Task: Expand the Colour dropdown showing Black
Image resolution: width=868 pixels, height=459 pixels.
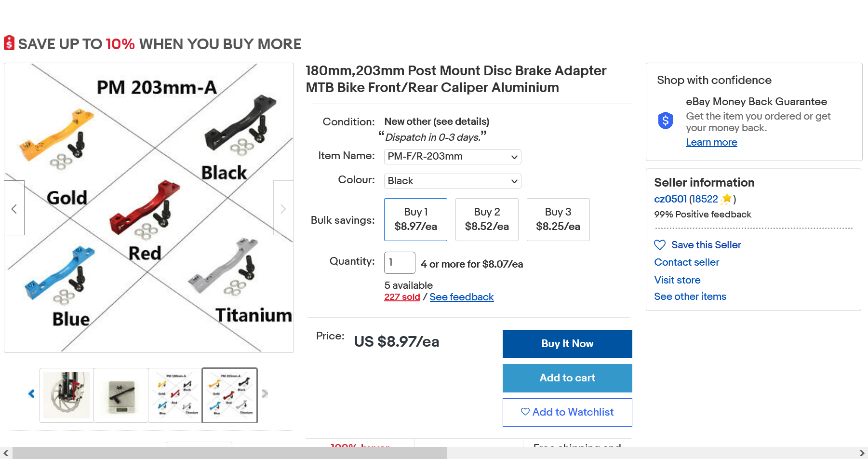Action: coord(453,181)
